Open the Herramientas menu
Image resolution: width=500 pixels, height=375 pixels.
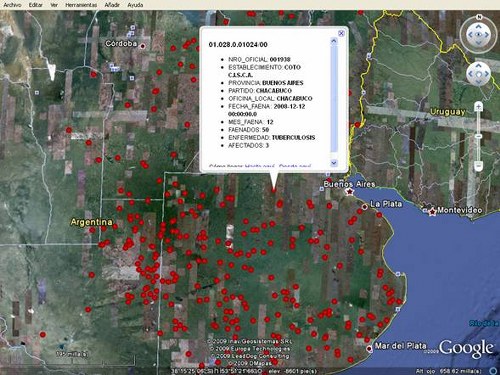[x=81, y=5]
